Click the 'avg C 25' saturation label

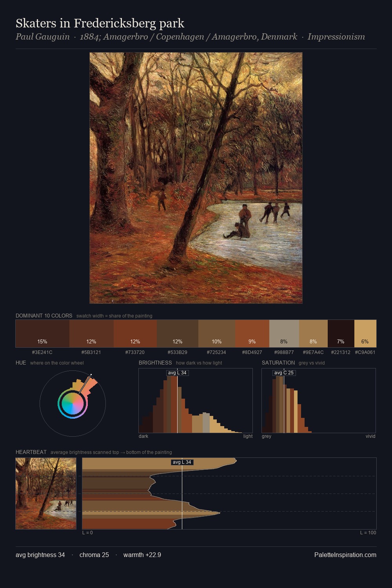click(284, 373)
